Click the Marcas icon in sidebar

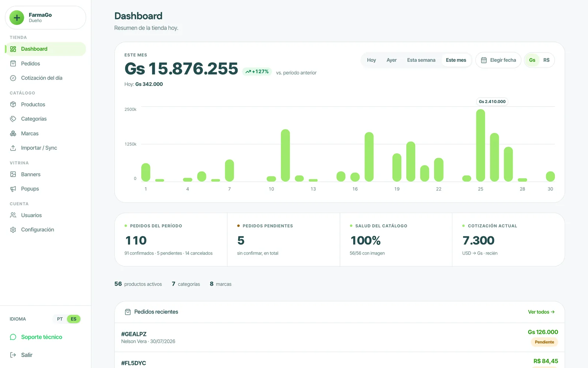pos(13,134)
